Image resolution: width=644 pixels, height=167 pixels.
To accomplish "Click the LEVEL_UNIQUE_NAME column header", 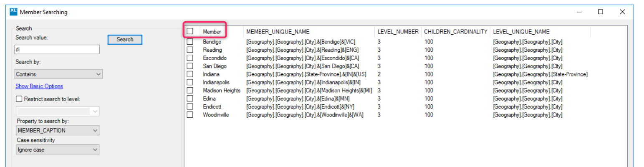I will (521, 32).
